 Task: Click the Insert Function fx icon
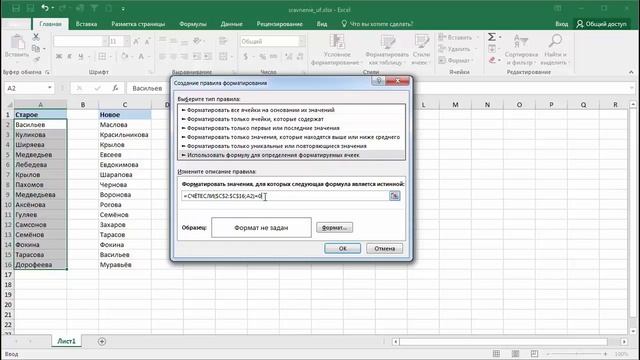116,88
